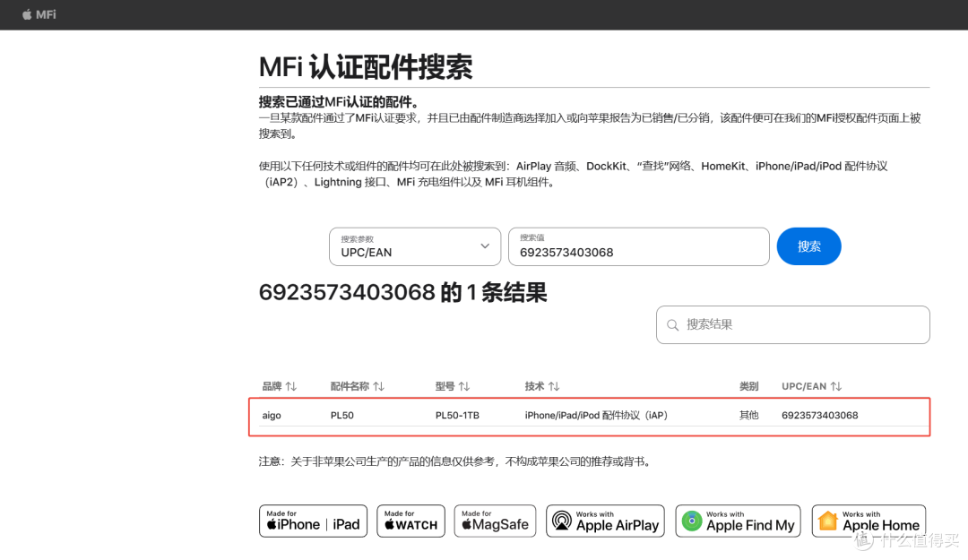The width and height of the screenshot is (968, 560).
Task: Sort by 技术 column arrows
Action: [x=554, y=386]
